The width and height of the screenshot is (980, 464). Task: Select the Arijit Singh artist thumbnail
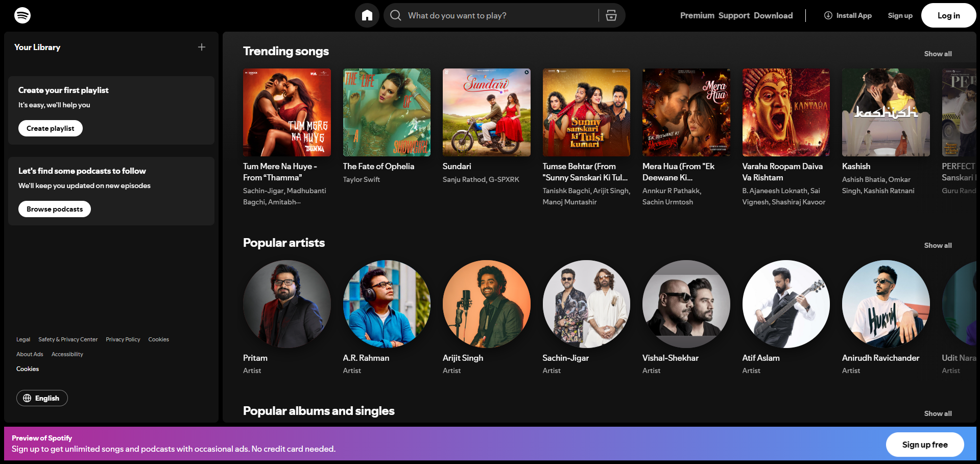pos(486,304)
